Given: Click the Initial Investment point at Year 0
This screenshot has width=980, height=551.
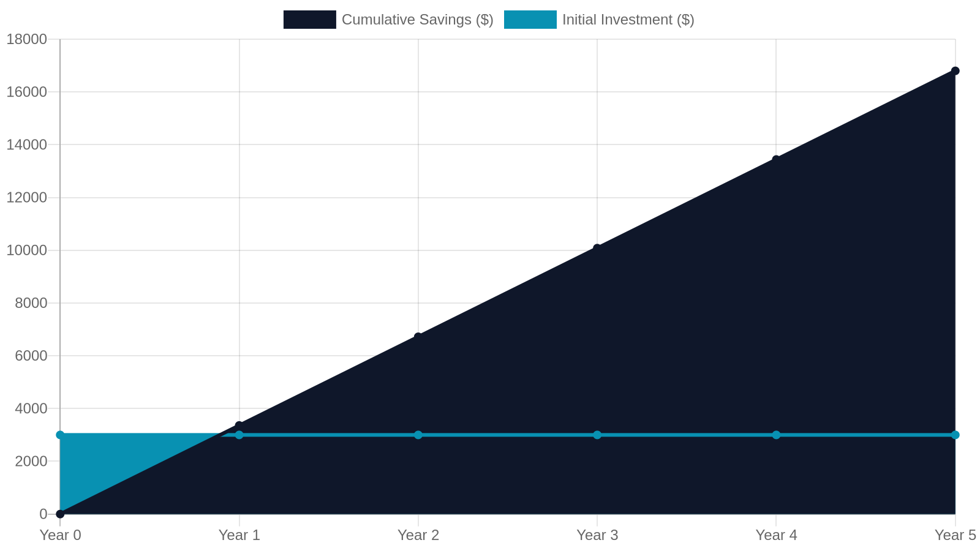Looking at the screenshot, I should coord(60,435).
